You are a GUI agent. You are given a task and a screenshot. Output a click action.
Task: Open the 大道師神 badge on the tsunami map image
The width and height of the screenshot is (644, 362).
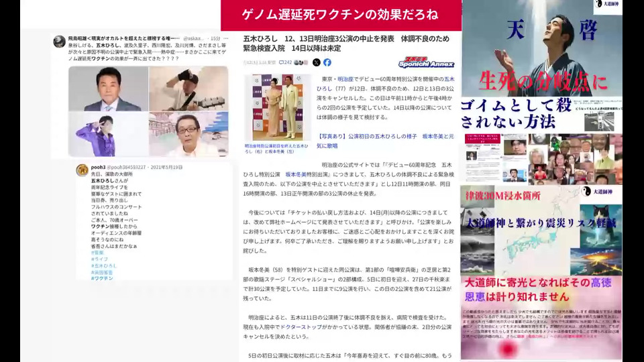pyautogui.click(x=598, y=192)
